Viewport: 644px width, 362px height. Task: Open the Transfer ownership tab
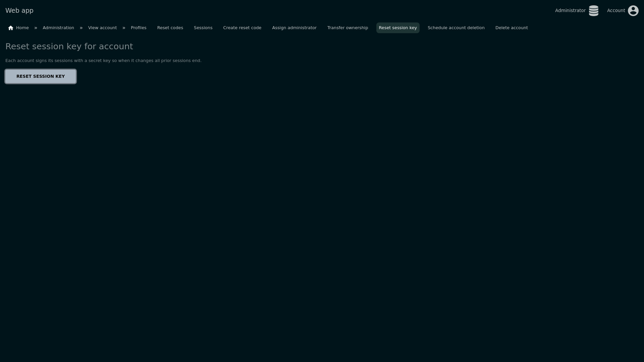point(347,28)
